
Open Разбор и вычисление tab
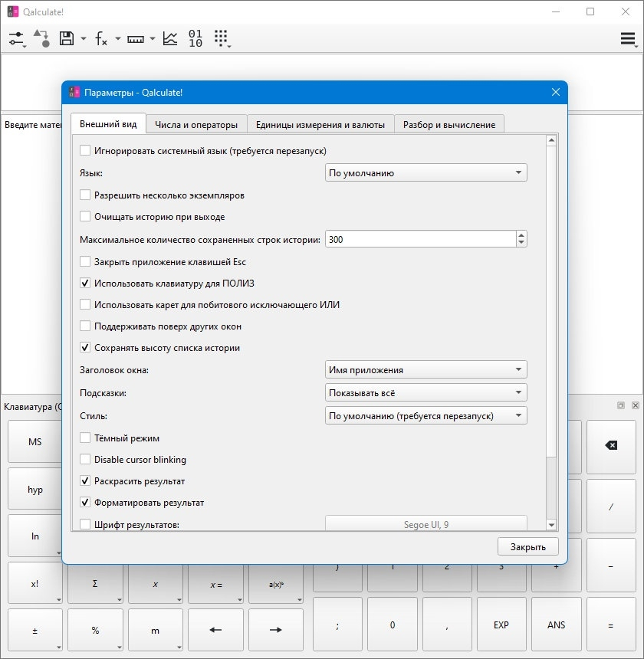coord(449,124)
